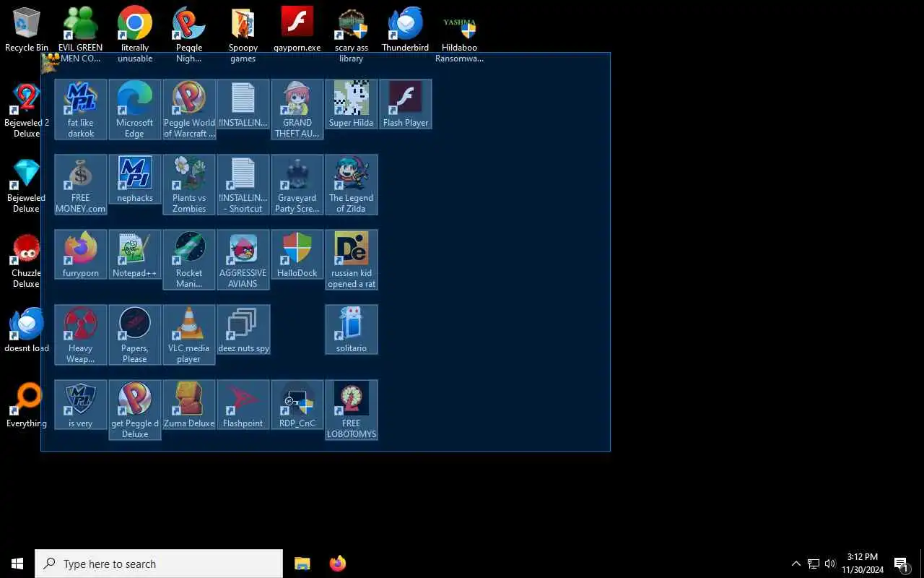Open the Microsoft Edge shortcut
Screen dimensions: 924x578
click(x=135, y=109)
